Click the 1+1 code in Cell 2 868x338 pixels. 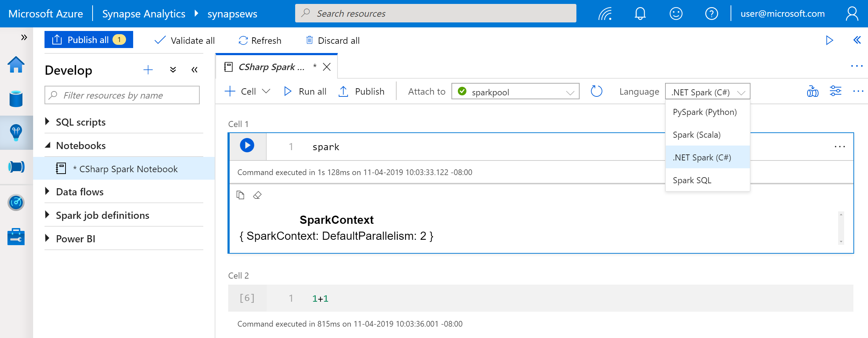[x=320, y=298]
